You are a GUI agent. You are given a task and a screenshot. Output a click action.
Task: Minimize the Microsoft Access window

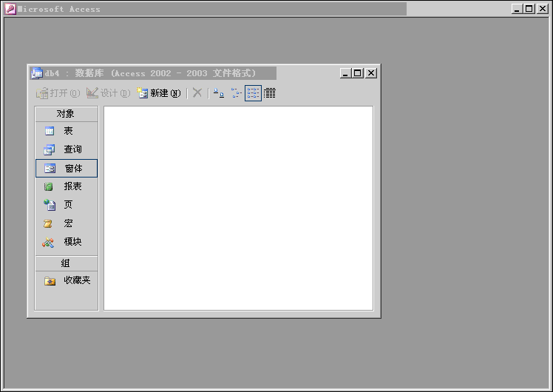point(517,9)
